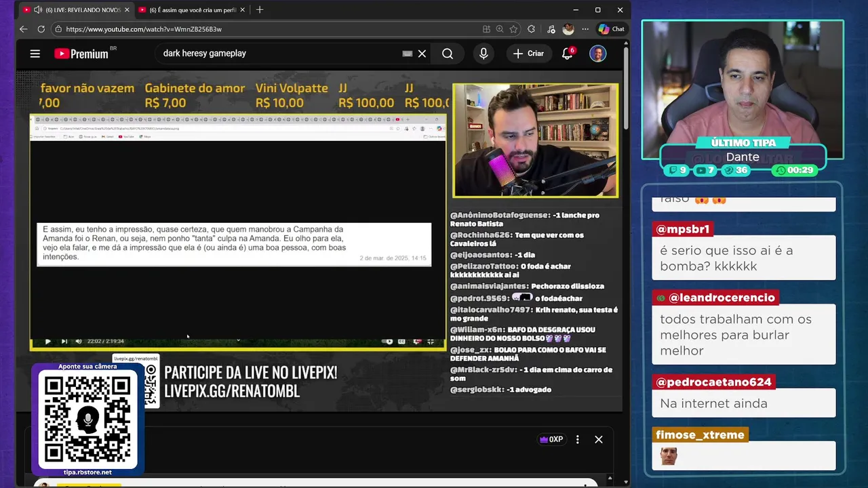Open browser profile picture

tap(568, 29)
